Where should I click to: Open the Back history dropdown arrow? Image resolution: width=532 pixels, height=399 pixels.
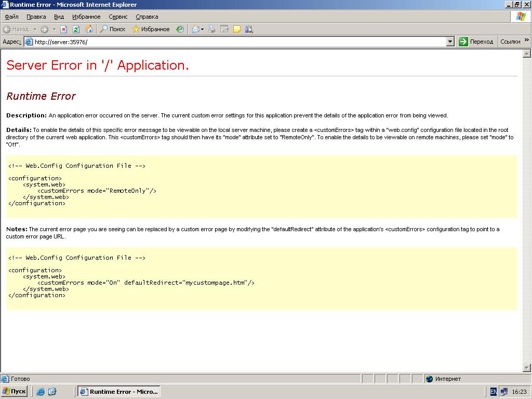[35, 29]
